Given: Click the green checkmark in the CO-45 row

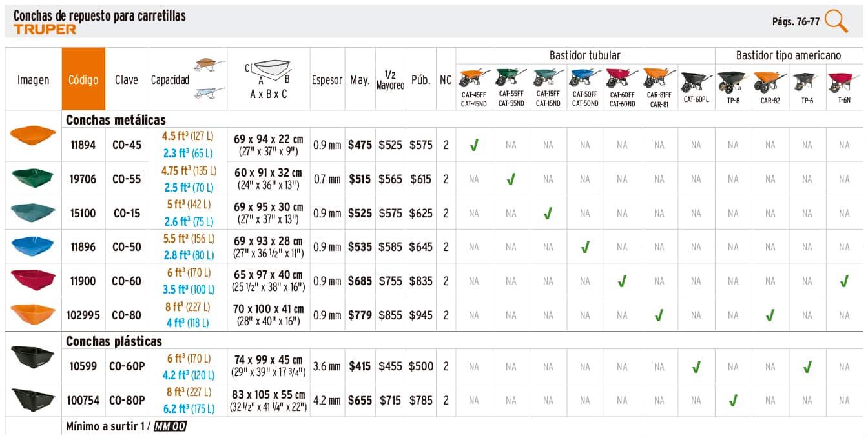Looking at the screenshot, I should coord(474,145).
